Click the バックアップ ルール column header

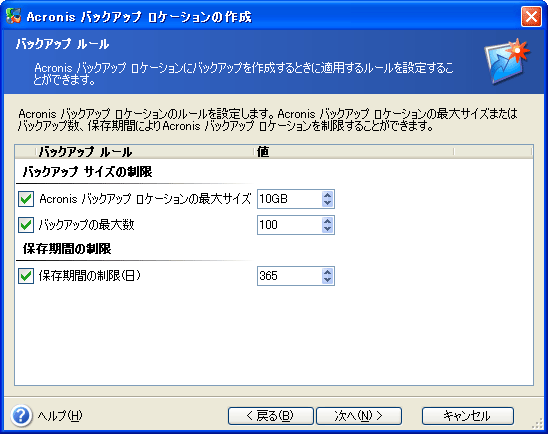pyautogui.click(x=144, y=152)
